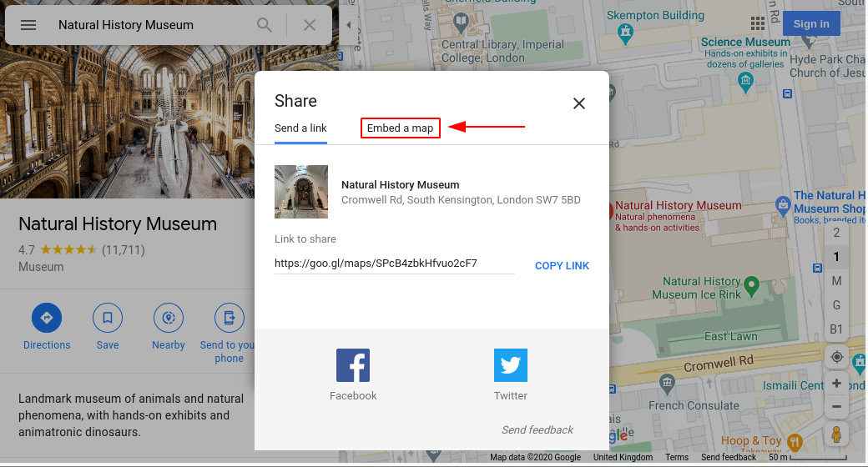Share via Facebook icon
The width and height of the screenshot is (868, 467).
click(x=353, y=365)
